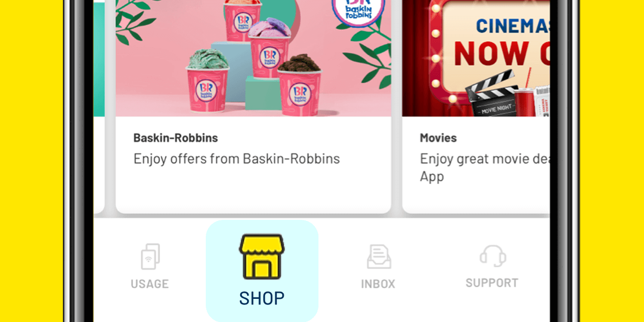Go to the INBOX tab label
The height and width of the screenshot is (322, 644).
pos(378,284)
